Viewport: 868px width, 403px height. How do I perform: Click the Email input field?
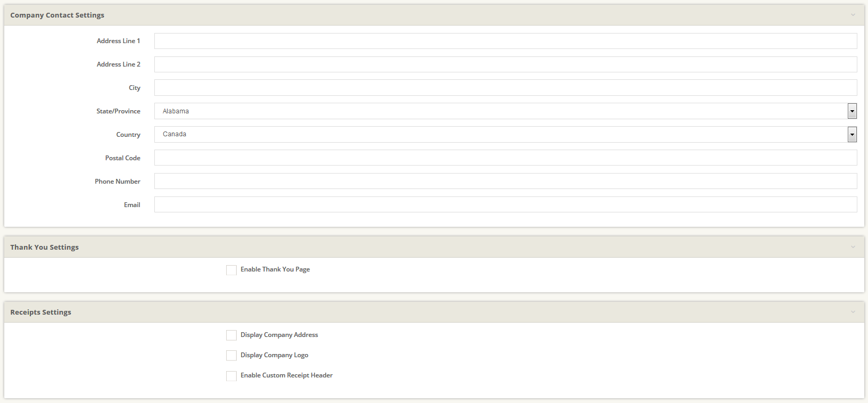pos(506,204)
